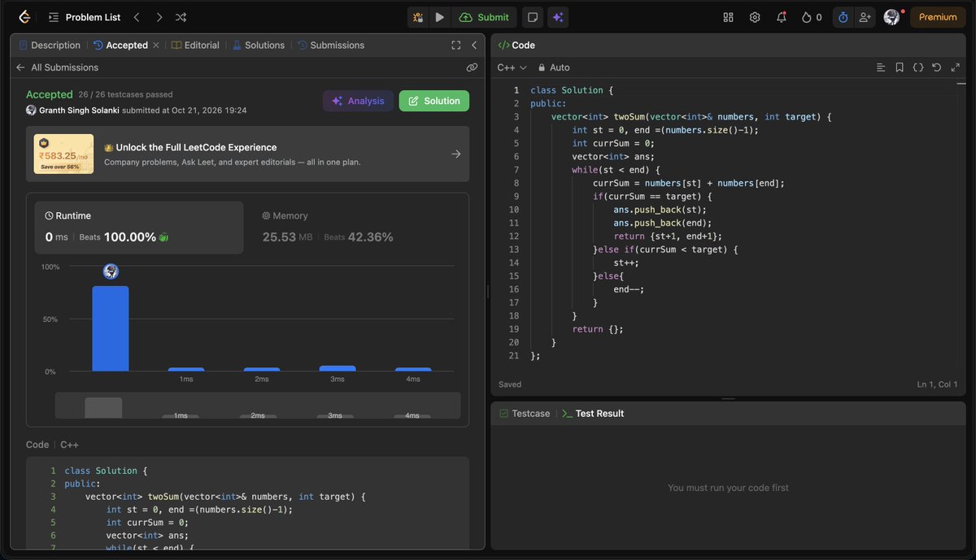Viewport: 976px width, 560px height.
Task: Select the Test Result tab
Action: (594, 414)
